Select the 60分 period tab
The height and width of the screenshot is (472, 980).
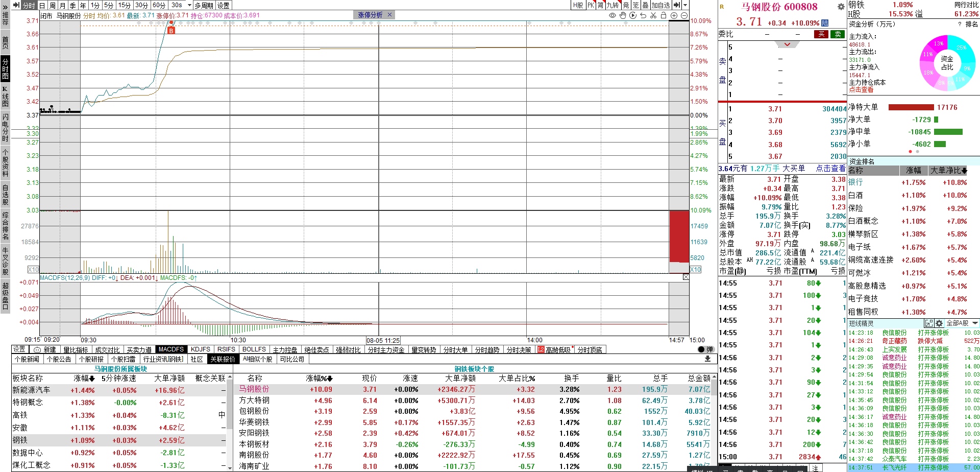[159, 5]
